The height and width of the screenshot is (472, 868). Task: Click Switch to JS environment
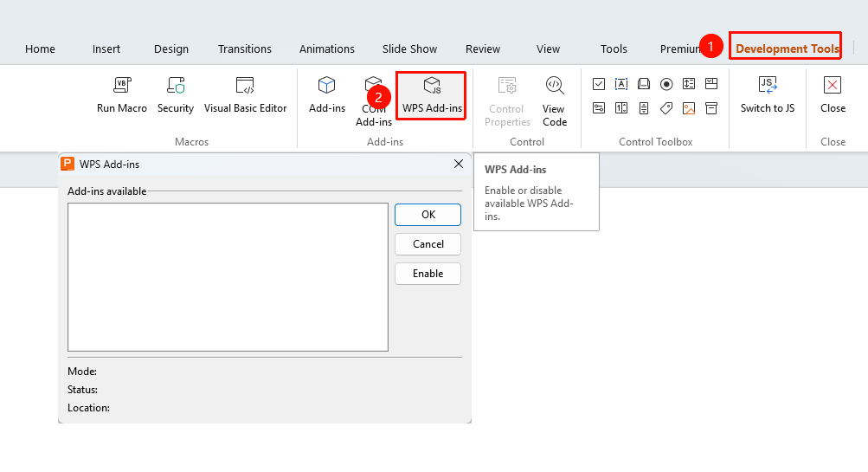point(768,94)
